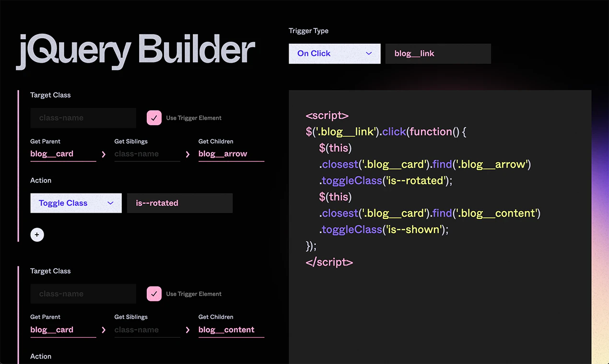Click the round plus add-action button
This screenshot has width=609, height=364.
[37, 235]
